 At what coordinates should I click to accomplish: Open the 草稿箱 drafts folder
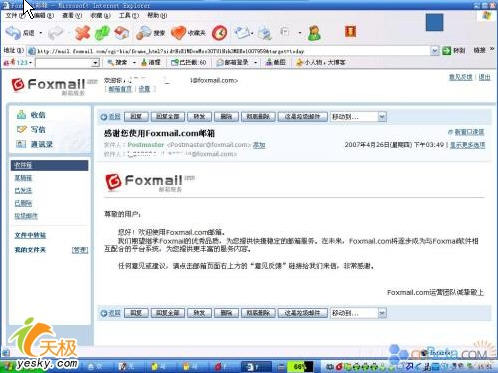click(23, 178)
